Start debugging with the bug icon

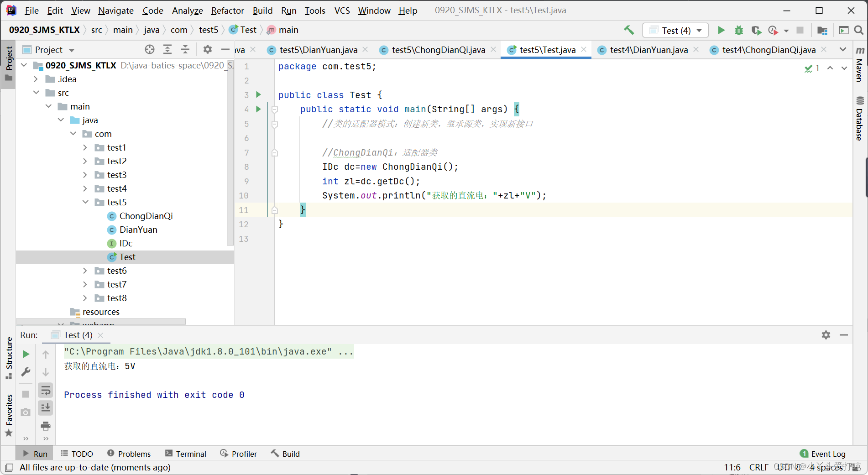738,30
